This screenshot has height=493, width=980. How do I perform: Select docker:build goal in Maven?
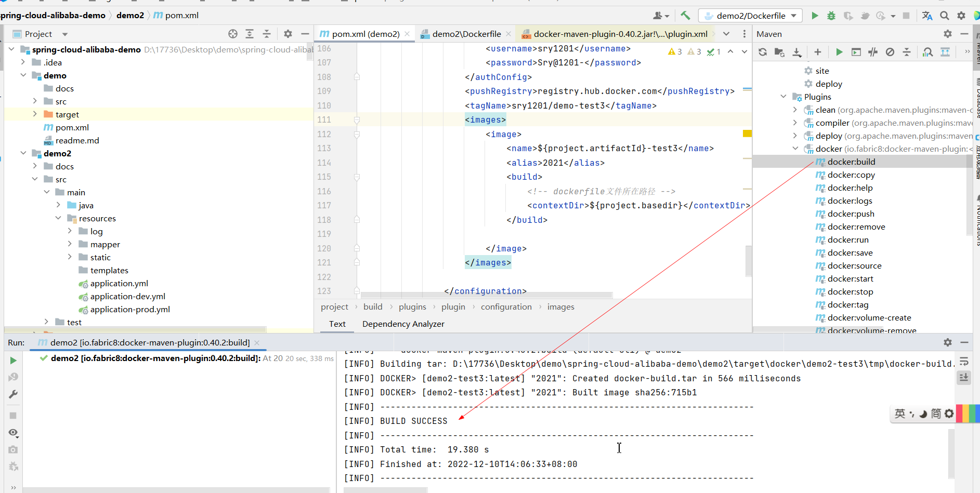pos(851,162)
